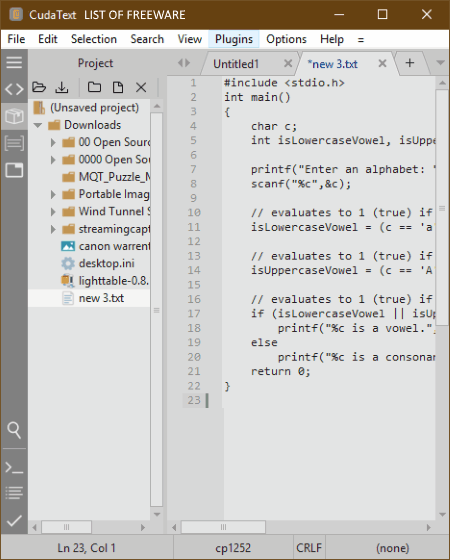Click the cp1252 encoding status field
Viewport: 450px width, 560px height.
pos(233,548)
